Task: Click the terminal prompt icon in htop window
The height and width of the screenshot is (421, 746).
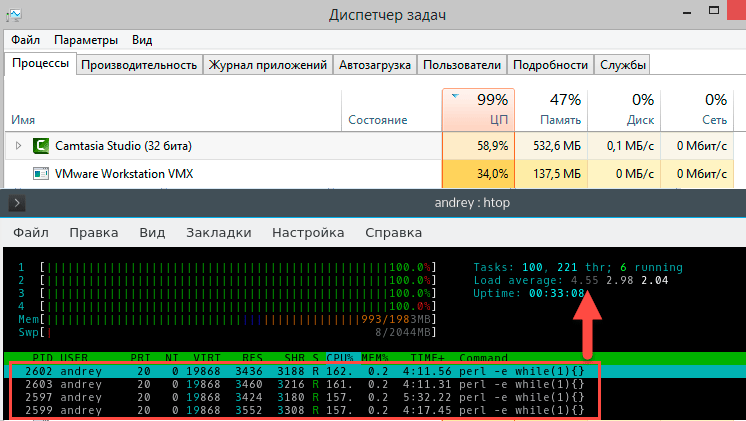Action: [x=17, y=203]
